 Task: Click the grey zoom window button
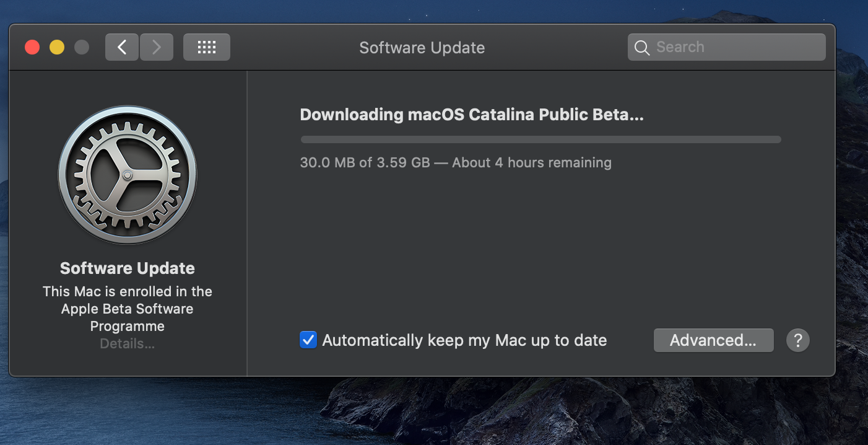(81, 47)
